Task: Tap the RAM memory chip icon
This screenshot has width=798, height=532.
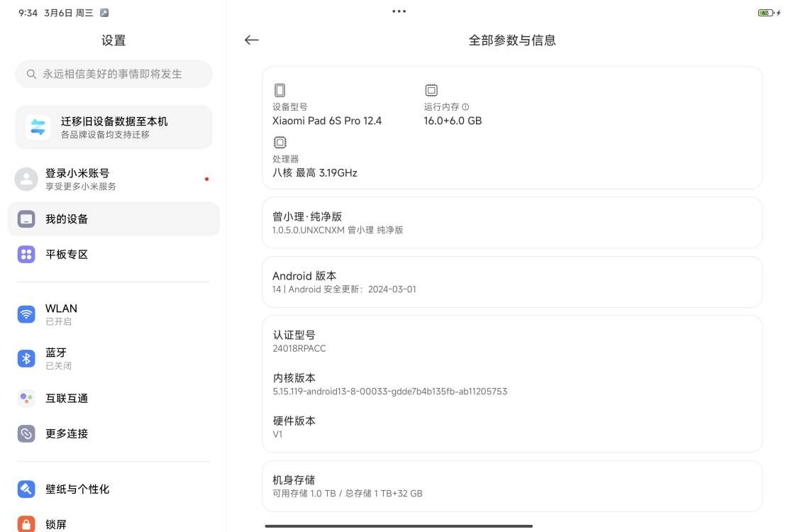Action: 431,90
